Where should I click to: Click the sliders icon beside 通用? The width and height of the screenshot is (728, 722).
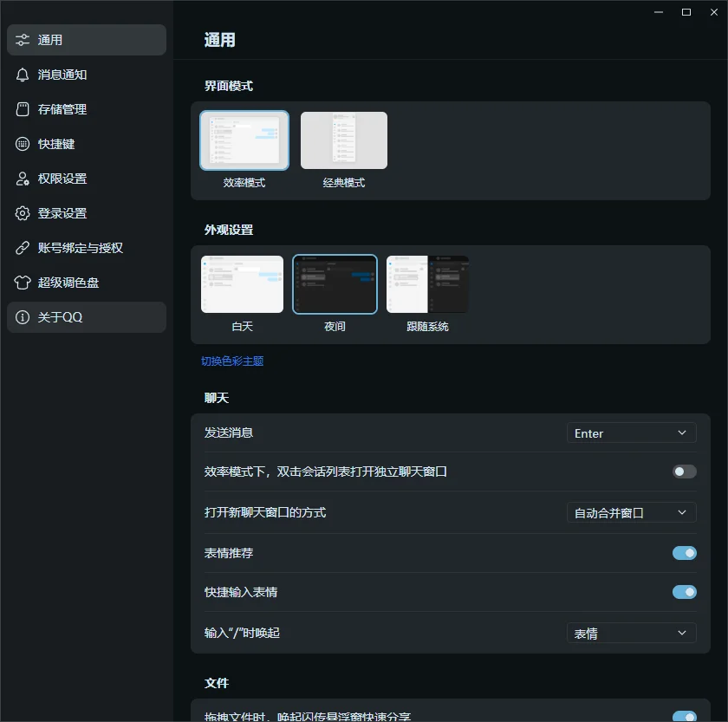click(x=23, y=40)
